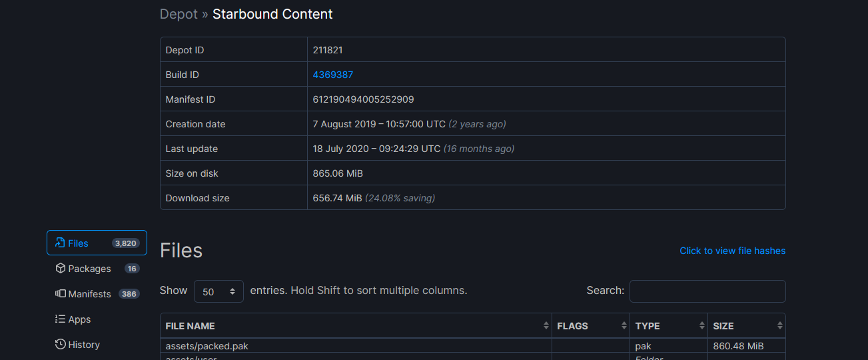Click the Manifest ID label cell
This screenshot has height=360, width=868.
tap(234, 99)
